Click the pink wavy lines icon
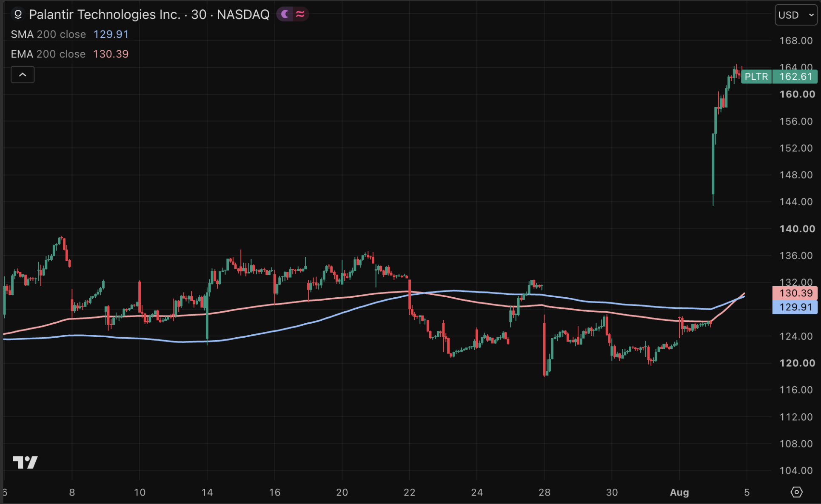This screenshot has width=821, height=504. click(x=300, y=14)
